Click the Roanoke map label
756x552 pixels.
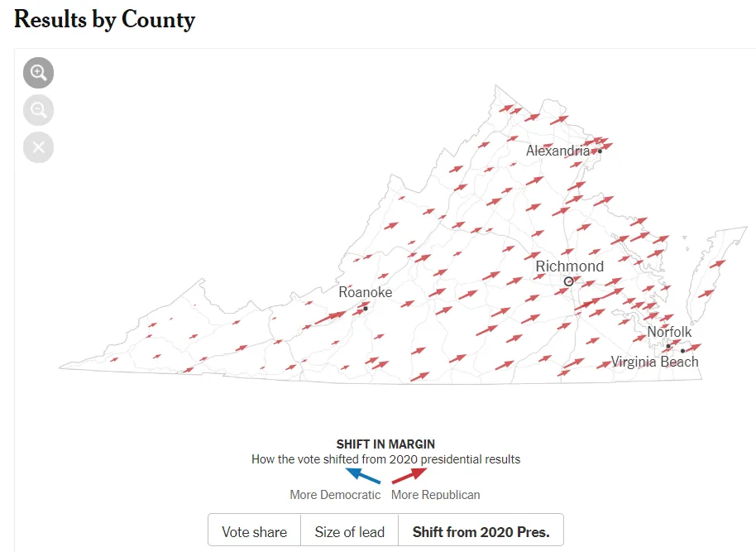pyautogui.click(x=365, y=292)
